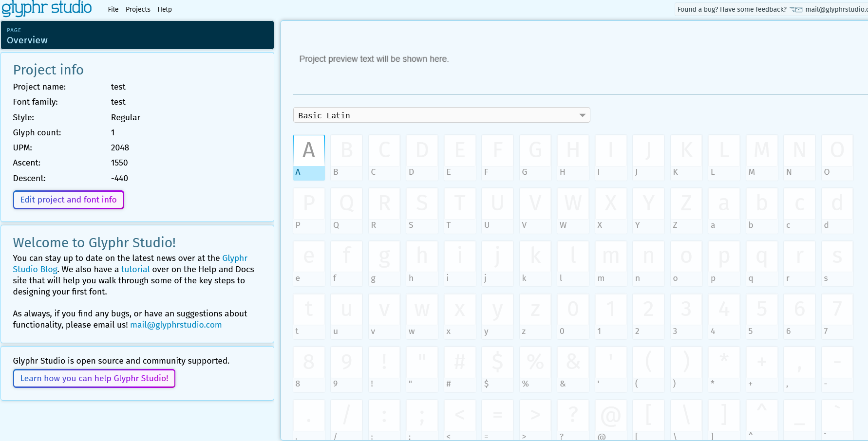Image resolution: width=868 pixels, height=441 pixels.
Task: Click the Glyphr Studio logo
Action: (47, 8)
